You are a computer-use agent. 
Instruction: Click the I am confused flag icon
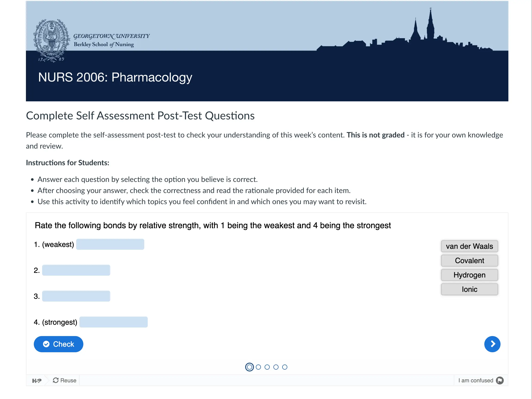tap(500, 380)
